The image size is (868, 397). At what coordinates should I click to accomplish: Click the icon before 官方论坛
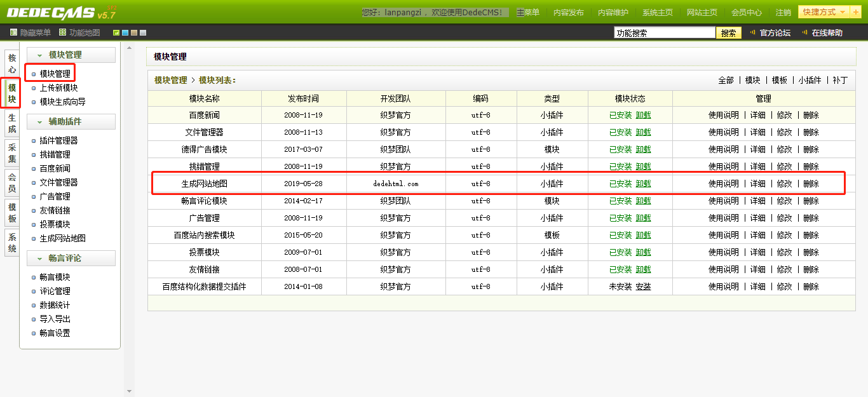(x=753, y=32)
